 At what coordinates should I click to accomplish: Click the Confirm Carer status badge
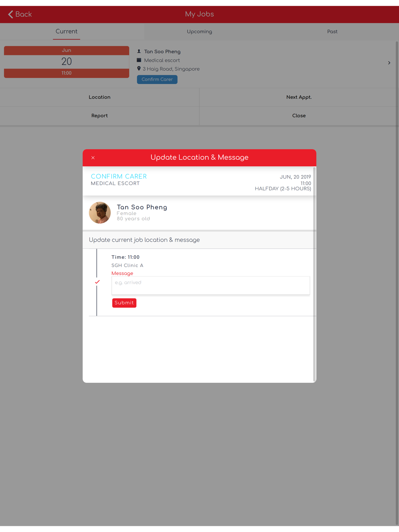(157, 79)
